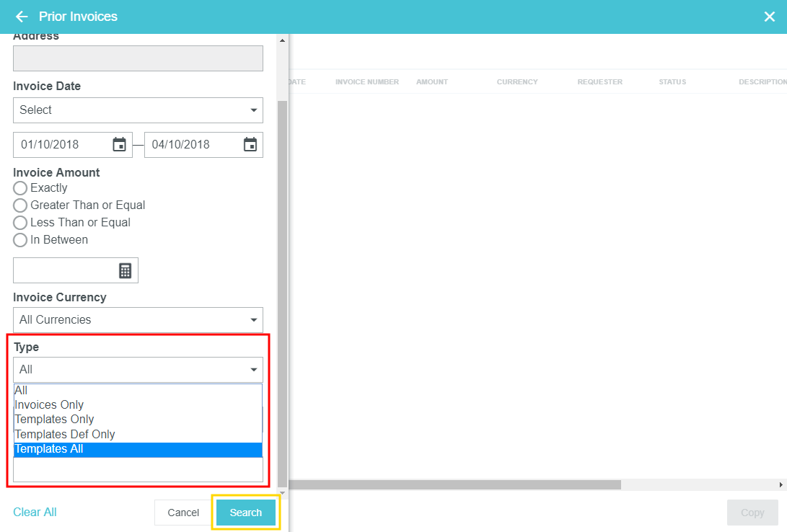The width and height of the screenshot is (787, 532).
Task: Select Greater Than or Equal option
Action: point(20,205)
